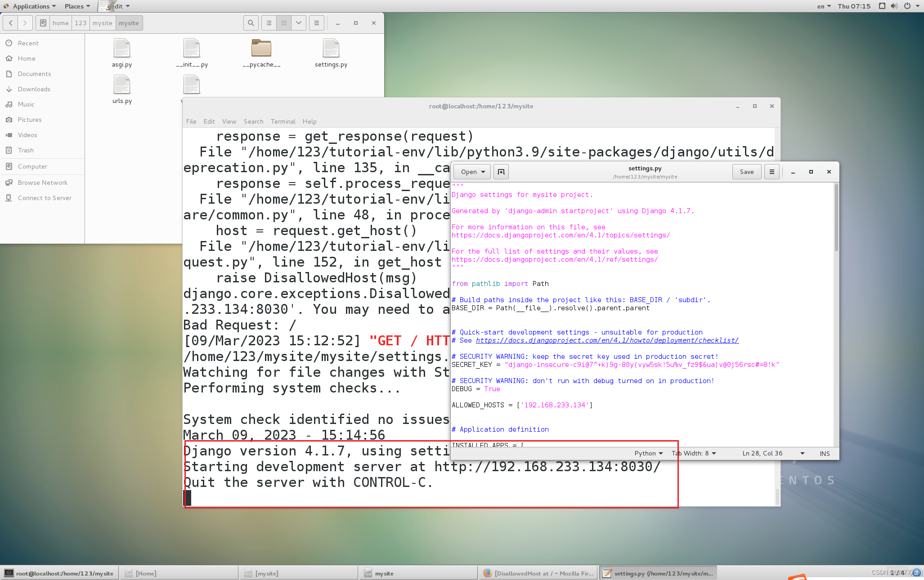Viewport: 924px width, 580px height.
Task: Open the Applications menu in top bar
Action: click(31, 6)
